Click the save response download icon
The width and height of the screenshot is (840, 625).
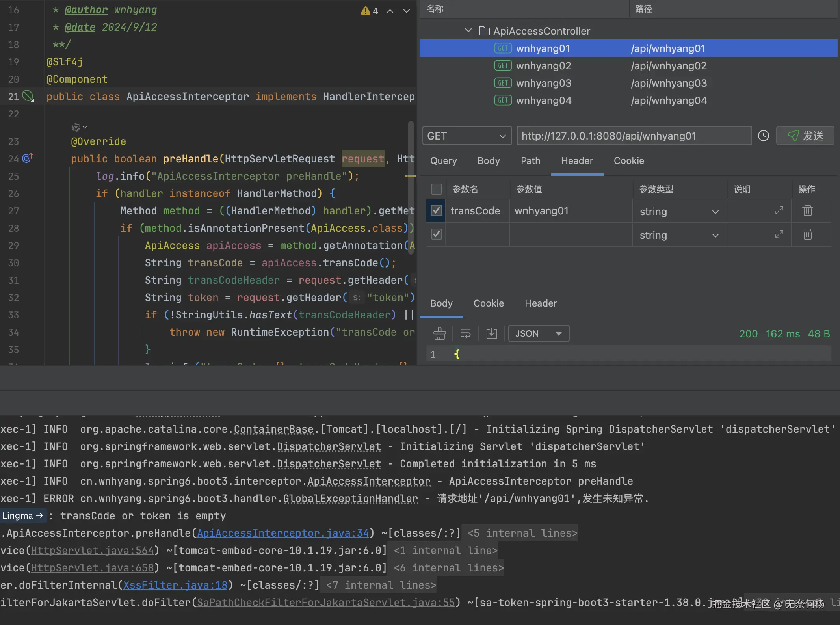[491, 334]
